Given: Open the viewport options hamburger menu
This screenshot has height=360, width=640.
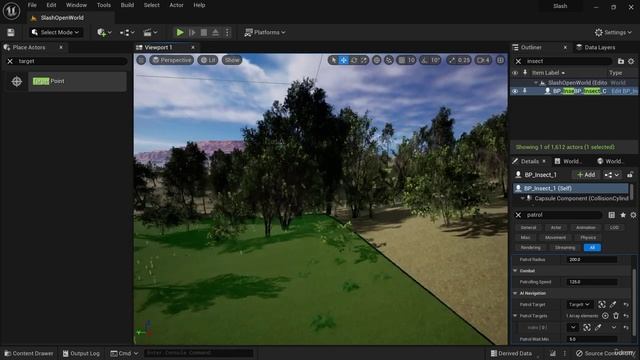Looking at the screenshot, I should point(141,60).
